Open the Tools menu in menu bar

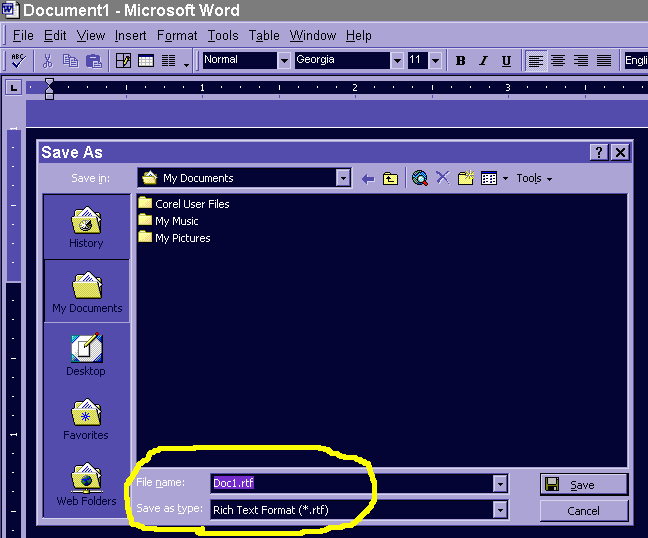[223, 36]
